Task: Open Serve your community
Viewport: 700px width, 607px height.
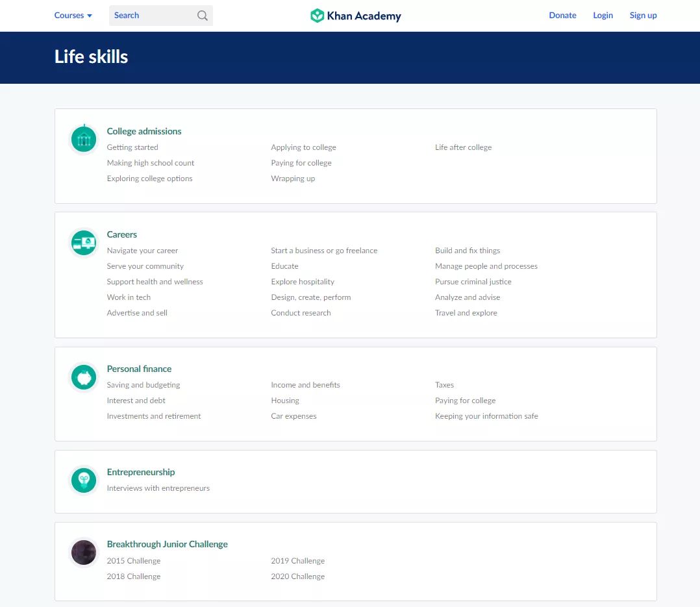Action: click(145, 266)
